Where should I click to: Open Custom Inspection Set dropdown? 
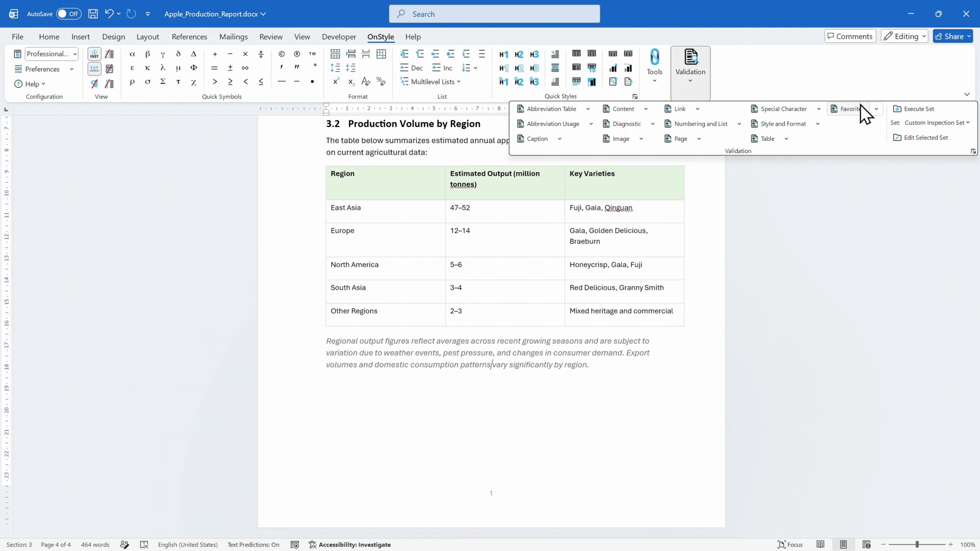tap(937, 123)
